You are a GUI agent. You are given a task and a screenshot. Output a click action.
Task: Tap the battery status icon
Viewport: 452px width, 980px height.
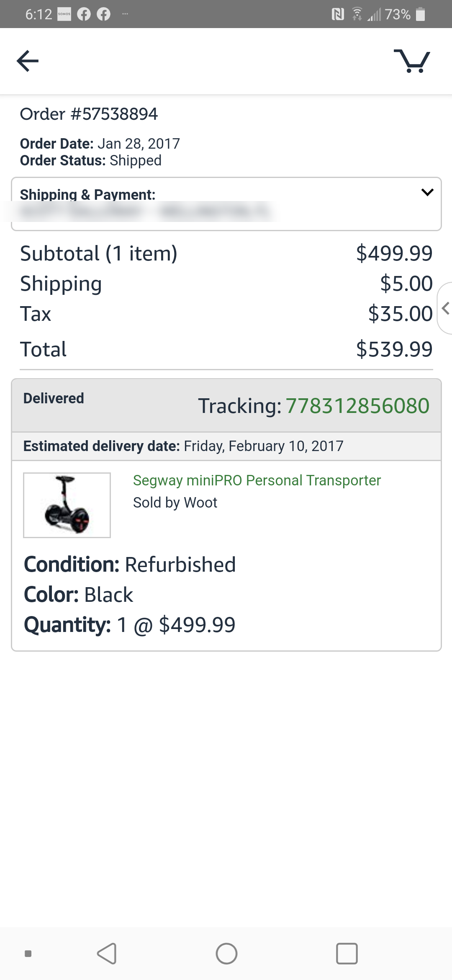coord(421,14)
